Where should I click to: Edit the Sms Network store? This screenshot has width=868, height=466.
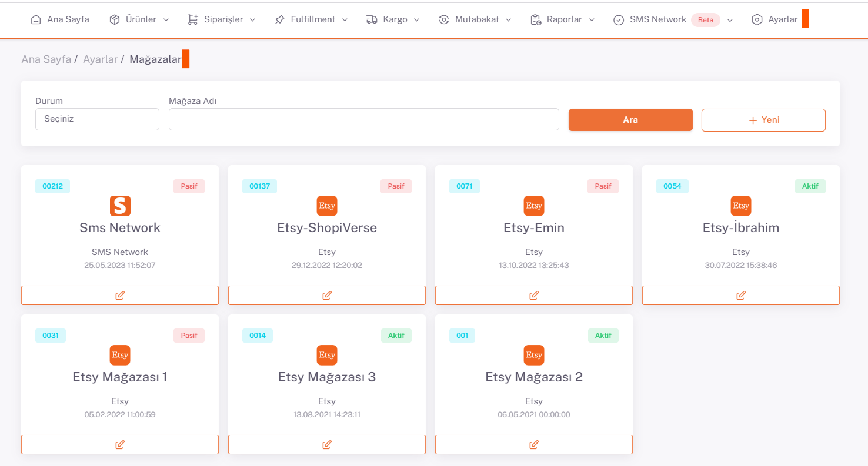(120, 295)
